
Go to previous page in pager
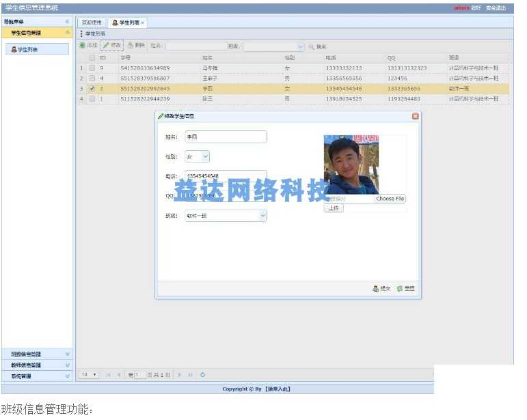pos(119,375)
